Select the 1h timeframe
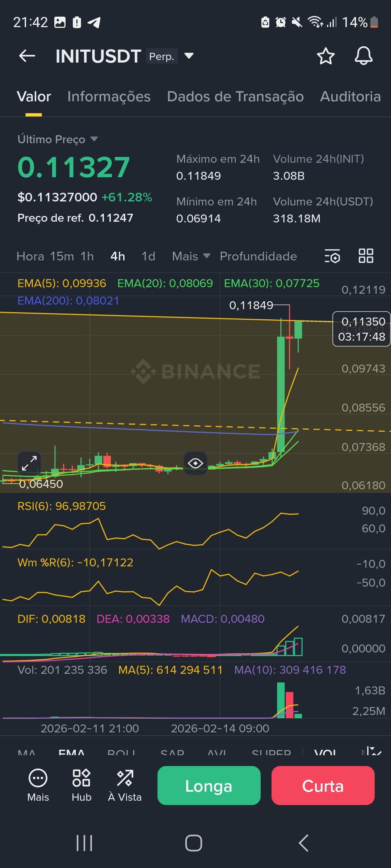Viewport: 391px width, 868px height. pyautogui.click(x=87, y=256)
